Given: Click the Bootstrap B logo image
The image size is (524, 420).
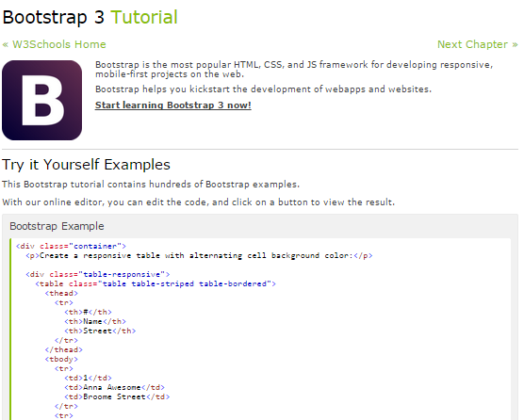Looking at the screenshot, I should (x=41, y=100).
